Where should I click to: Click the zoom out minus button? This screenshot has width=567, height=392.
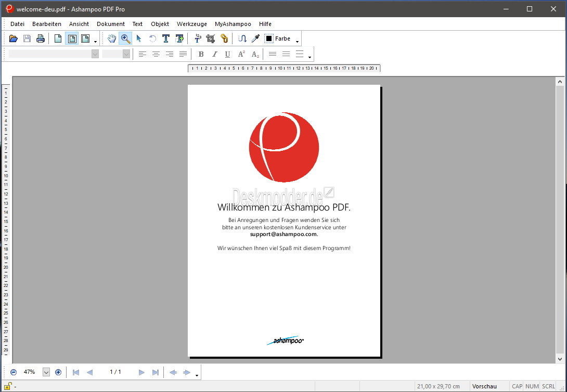tap(14, 372)
